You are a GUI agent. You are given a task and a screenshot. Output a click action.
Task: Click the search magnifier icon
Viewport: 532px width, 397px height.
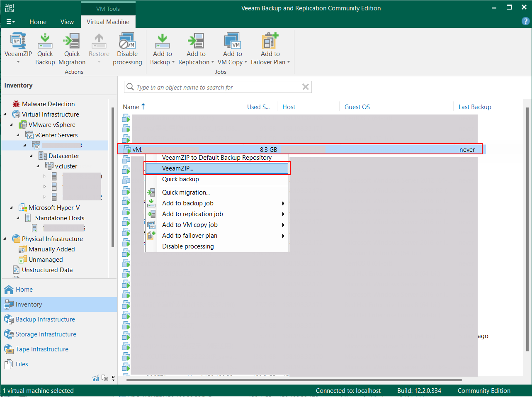130,87
